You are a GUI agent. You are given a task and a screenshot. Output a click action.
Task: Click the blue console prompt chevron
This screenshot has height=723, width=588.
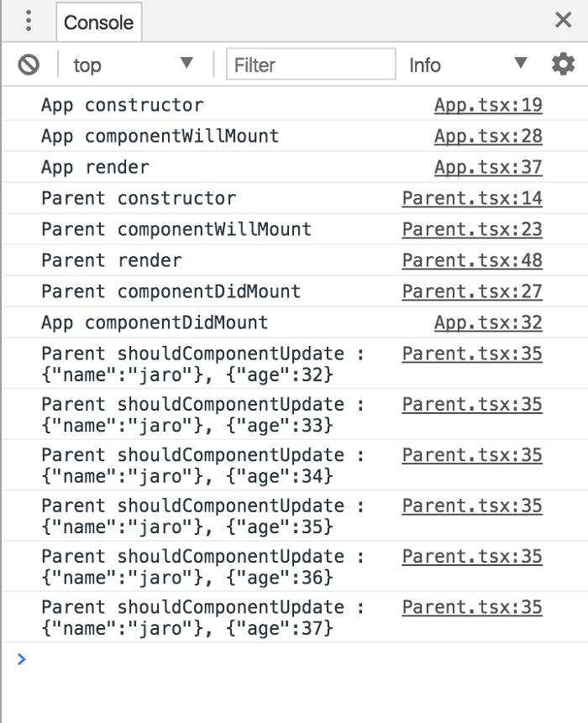21,659
